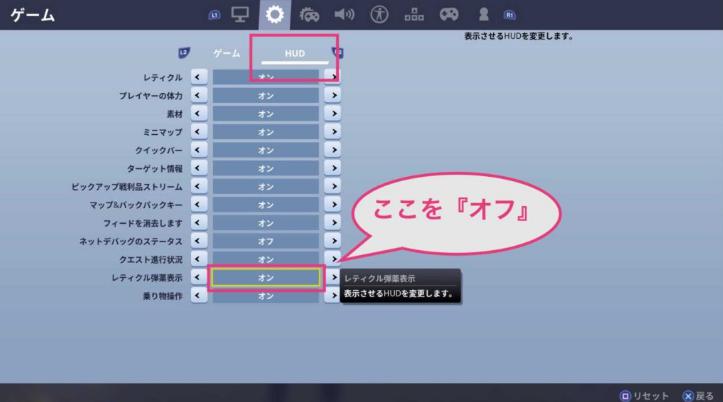This screenshot has height=402, width=723.
Task: Click right arrow for ネットデバッグのステータス
Action: 332,241
